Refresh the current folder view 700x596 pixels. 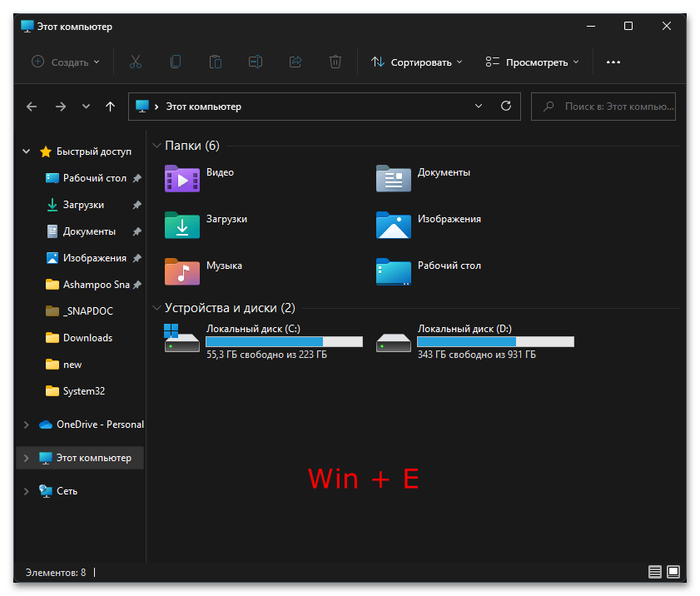506,106
